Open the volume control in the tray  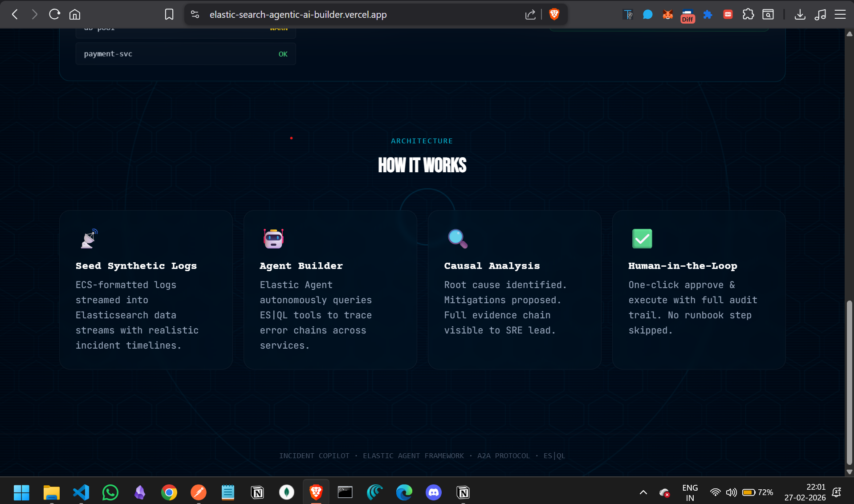tap(731, 492)
